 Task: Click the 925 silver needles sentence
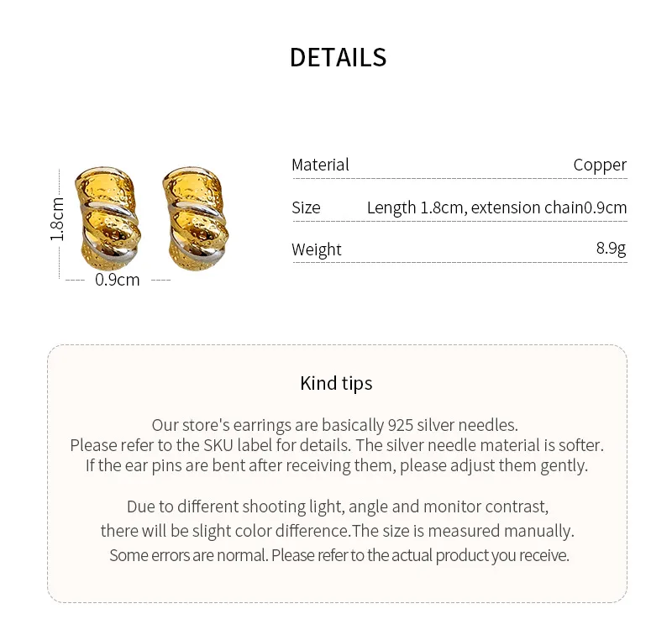coord(335,425)
